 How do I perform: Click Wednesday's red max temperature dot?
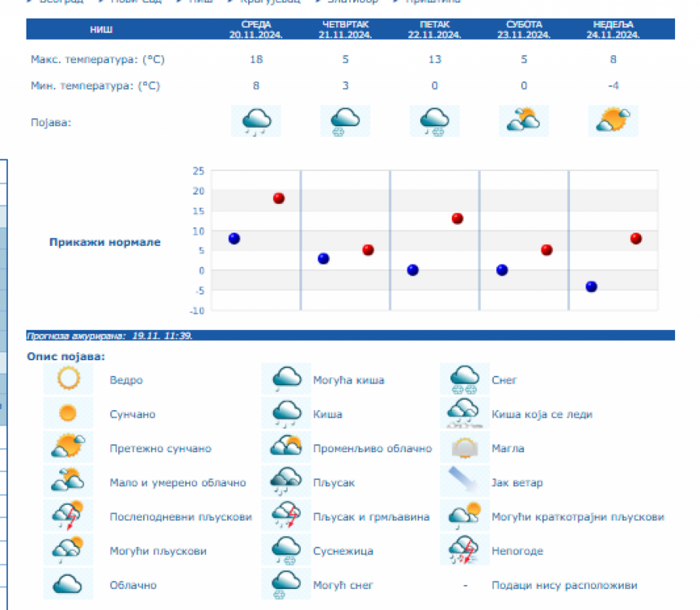click(x=278, y=198)
